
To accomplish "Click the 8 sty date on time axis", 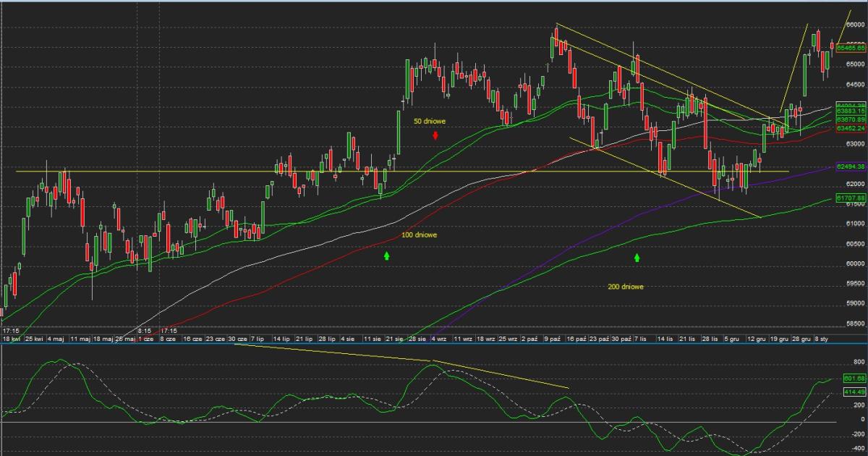I will (823, 339).
